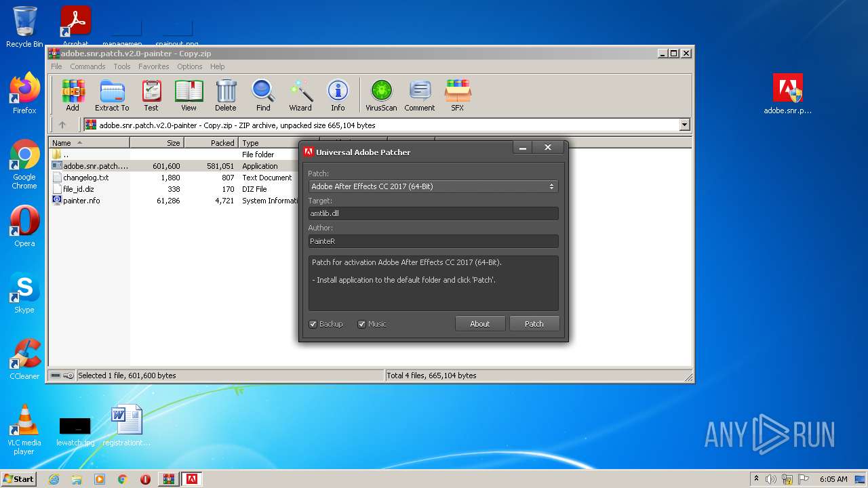Open the VLC media player shortcut
This screenshot has height=488, width=868.
(24, 430)
